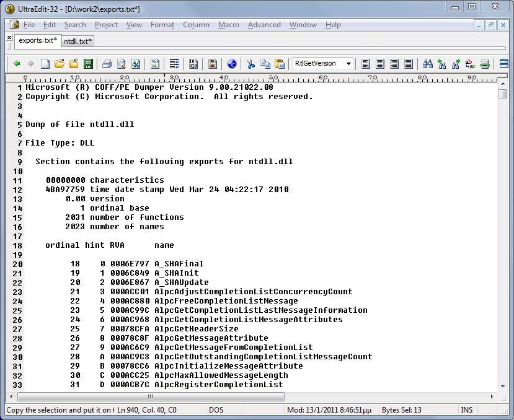
Task: Open the Edit menu
Action: coord(50,25)
